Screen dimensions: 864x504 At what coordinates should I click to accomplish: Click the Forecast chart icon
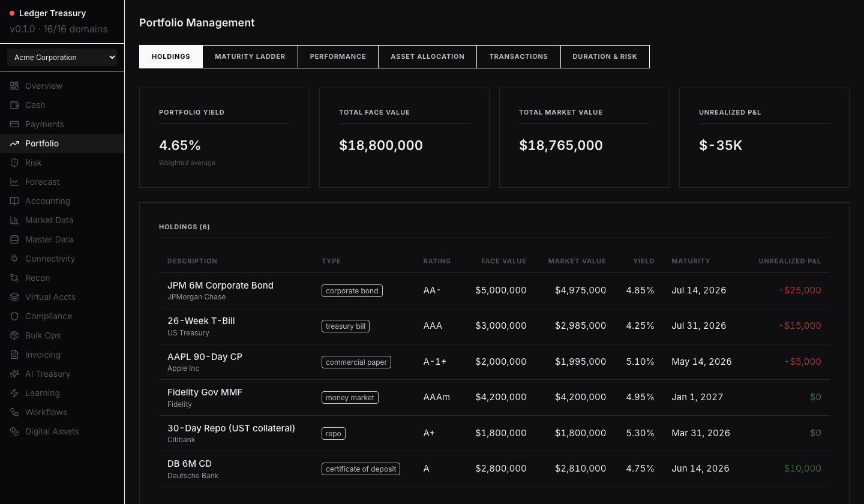pyautogui.click(x=14, y=182)
